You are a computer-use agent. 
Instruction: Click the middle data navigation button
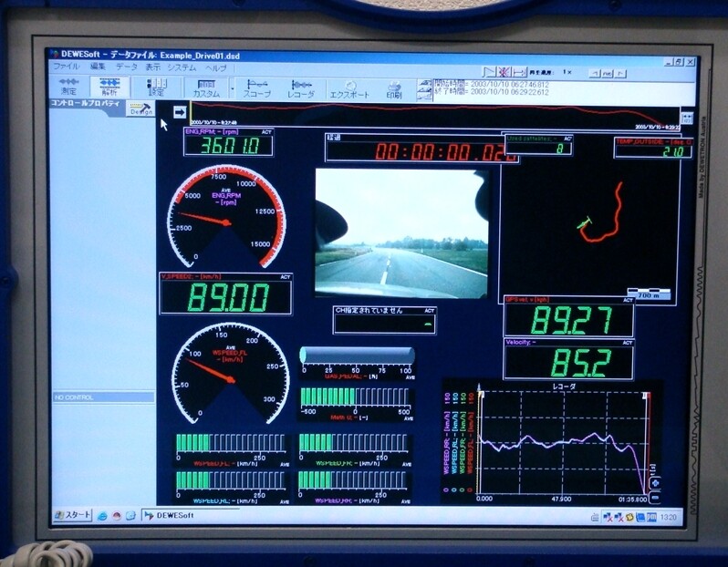tap(608, 73)
